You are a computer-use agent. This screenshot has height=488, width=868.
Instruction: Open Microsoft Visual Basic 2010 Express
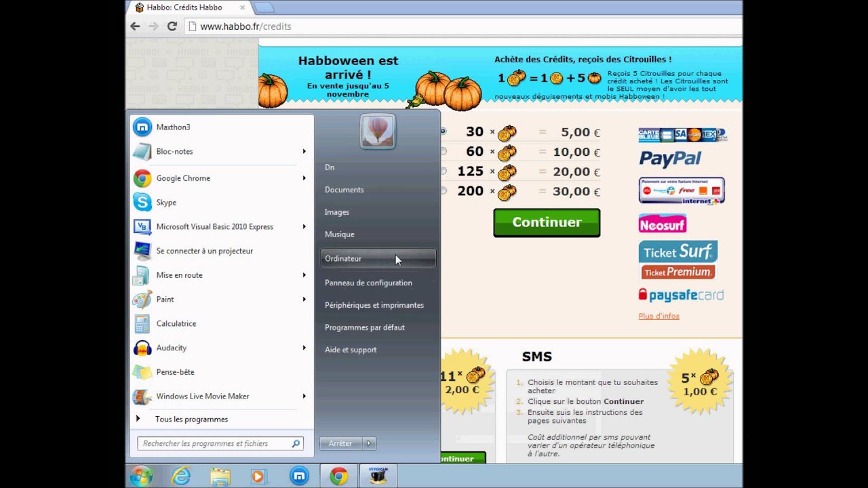coord(220,226)
